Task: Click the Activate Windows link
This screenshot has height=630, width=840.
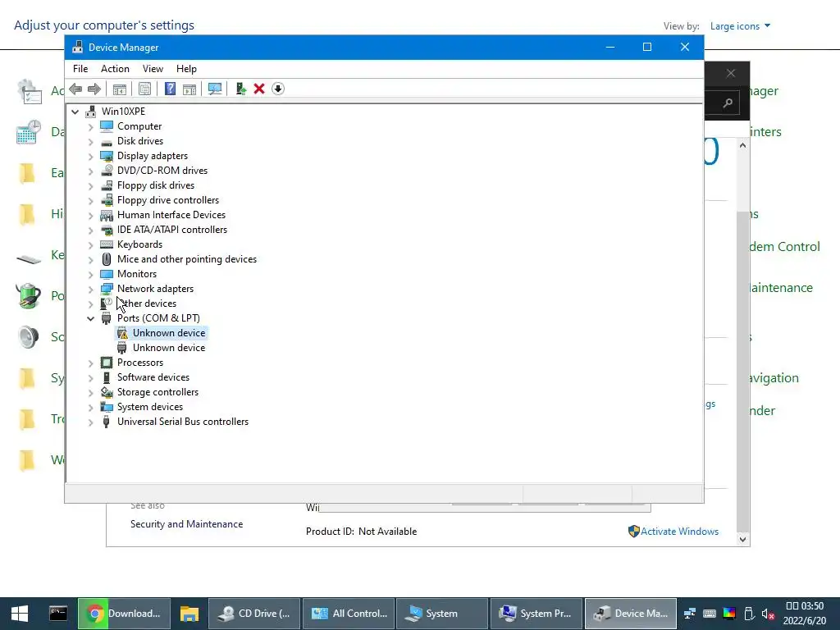Action: pyautogui.click(x=680, y=532)
